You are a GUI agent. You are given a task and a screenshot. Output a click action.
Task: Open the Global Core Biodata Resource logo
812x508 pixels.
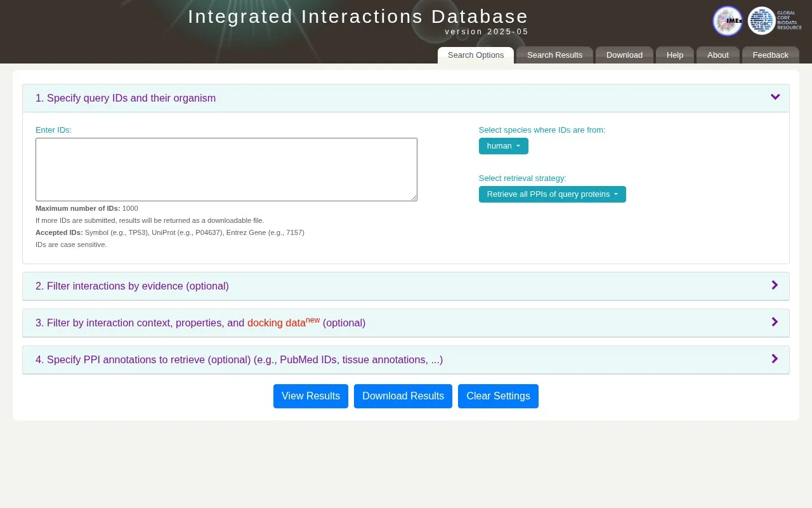(775, 21)
